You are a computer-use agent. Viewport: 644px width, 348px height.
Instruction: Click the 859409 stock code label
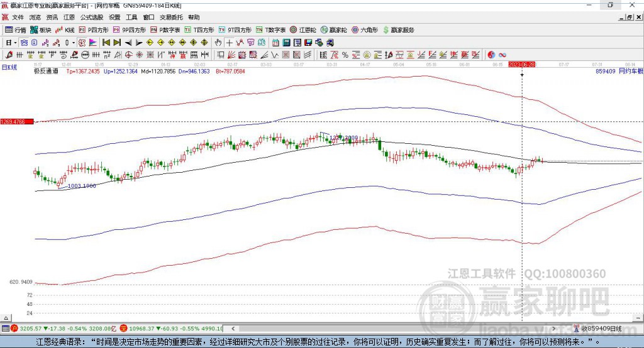coord(606,72)
